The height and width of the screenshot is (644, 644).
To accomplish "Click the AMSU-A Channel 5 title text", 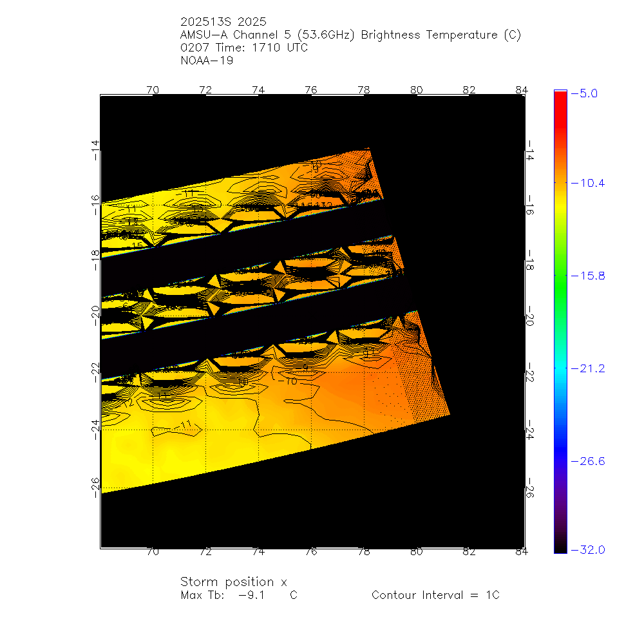I will [x=351, y=35].
